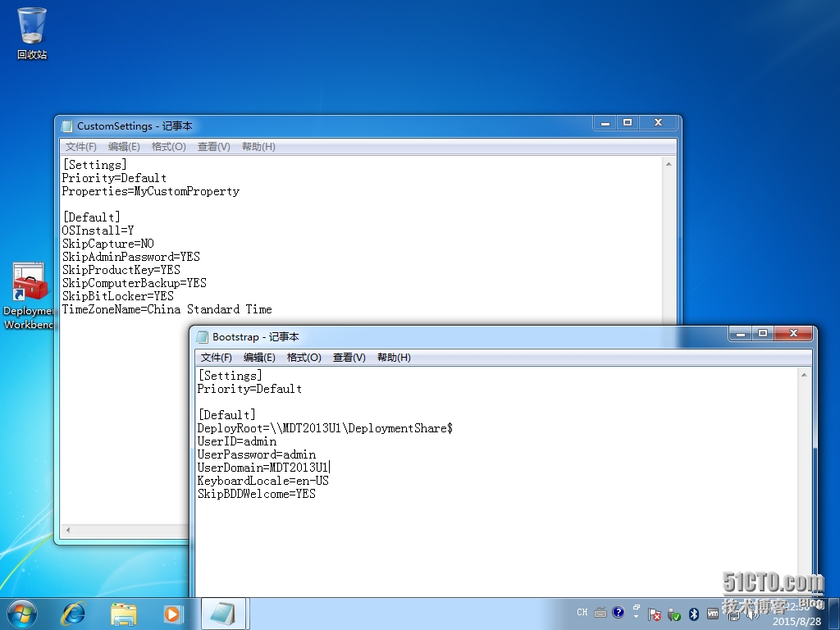The height and width of the screenshot is (630, 840).
Task: Place cursor on DeployRoot=\\MDT2013U1\DeploymentShare$ line
Action: coord(325,428)
